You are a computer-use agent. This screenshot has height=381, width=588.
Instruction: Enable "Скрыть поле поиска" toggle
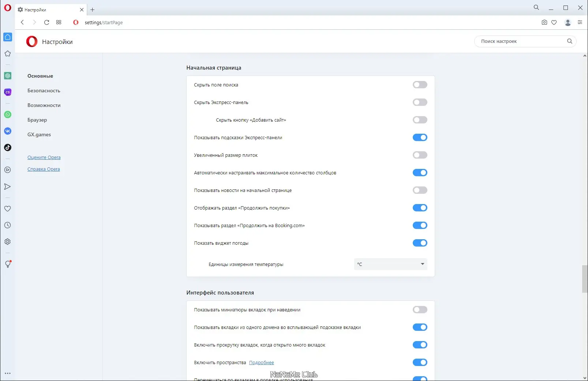pos(420,85)
